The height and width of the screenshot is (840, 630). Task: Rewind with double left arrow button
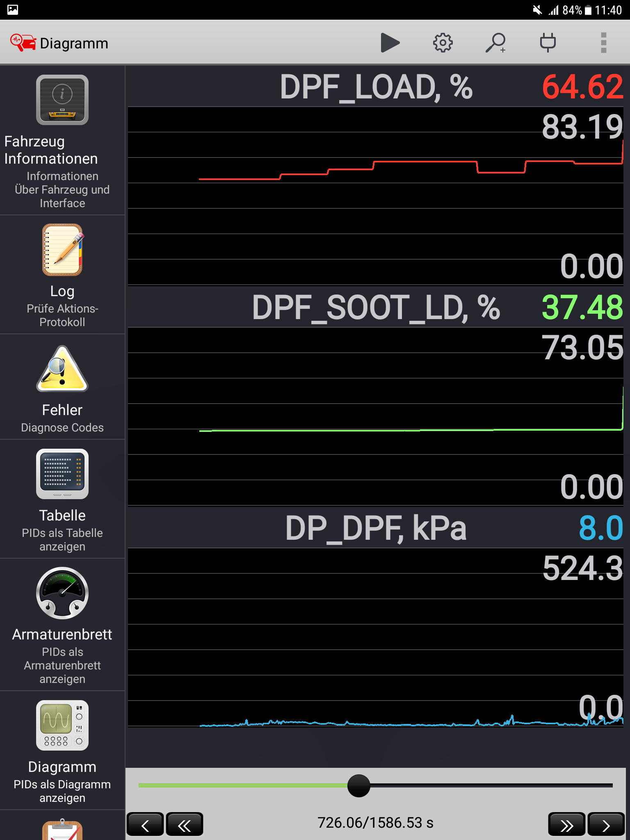point(185,824)
